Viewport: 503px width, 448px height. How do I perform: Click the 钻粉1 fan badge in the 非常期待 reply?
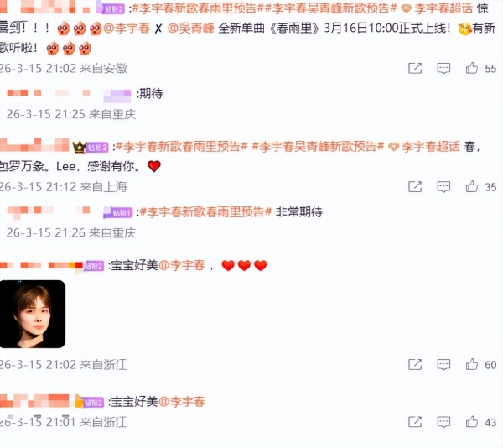pos(118,212)
